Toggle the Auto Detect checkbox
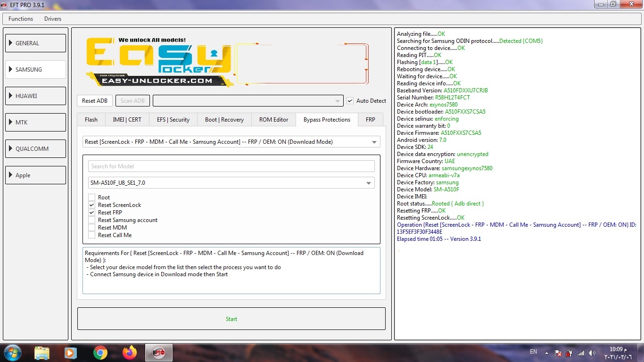 pos(350,101)
